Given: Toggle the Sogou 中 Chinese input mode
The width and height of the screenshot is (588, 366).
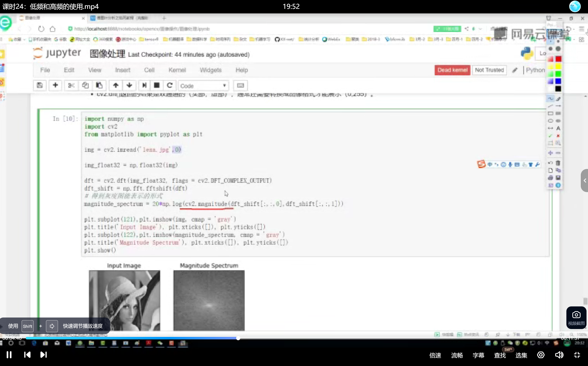Looking at the screenshot, I should (490, 165).
